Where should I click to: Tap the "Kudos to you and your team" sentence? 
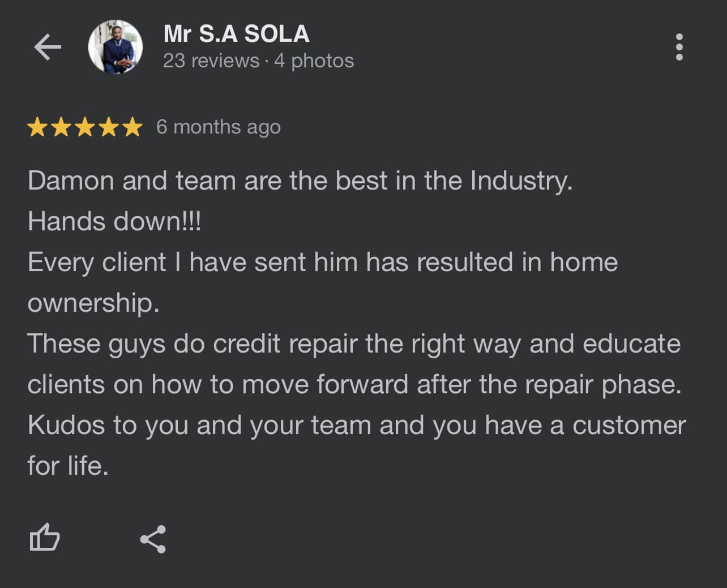pos(356,426)
